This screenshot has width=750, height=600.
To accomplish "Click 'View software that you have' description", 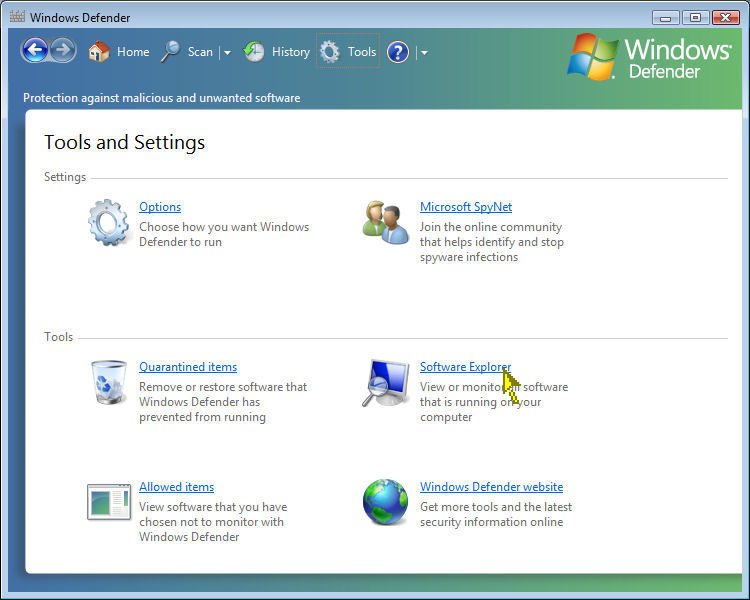I will pos(213,507).
